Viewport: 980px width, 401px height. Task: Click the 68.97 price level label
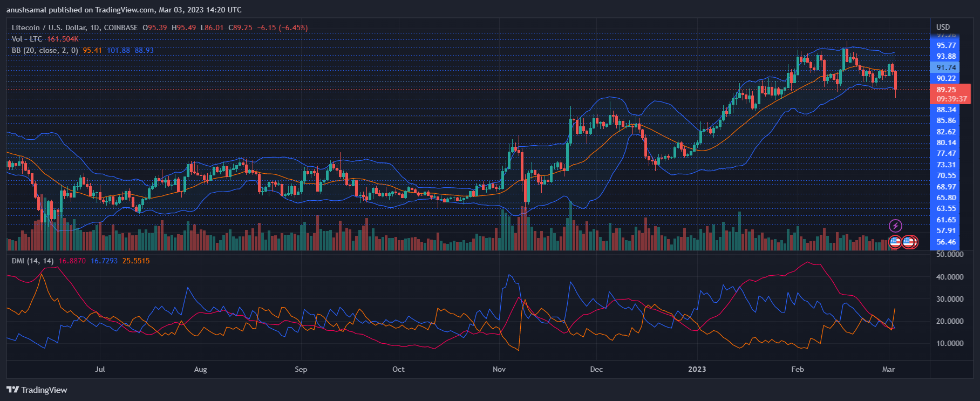[946, 187]
